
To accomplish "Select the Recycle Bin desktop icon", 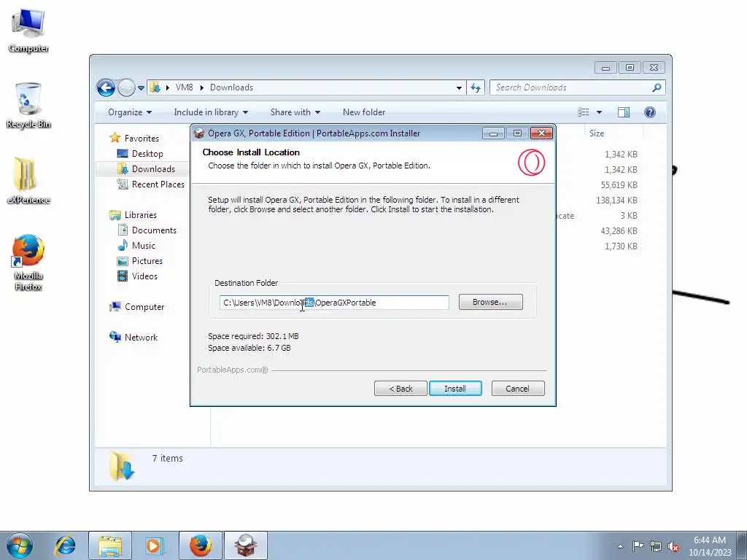I will 28,106.
